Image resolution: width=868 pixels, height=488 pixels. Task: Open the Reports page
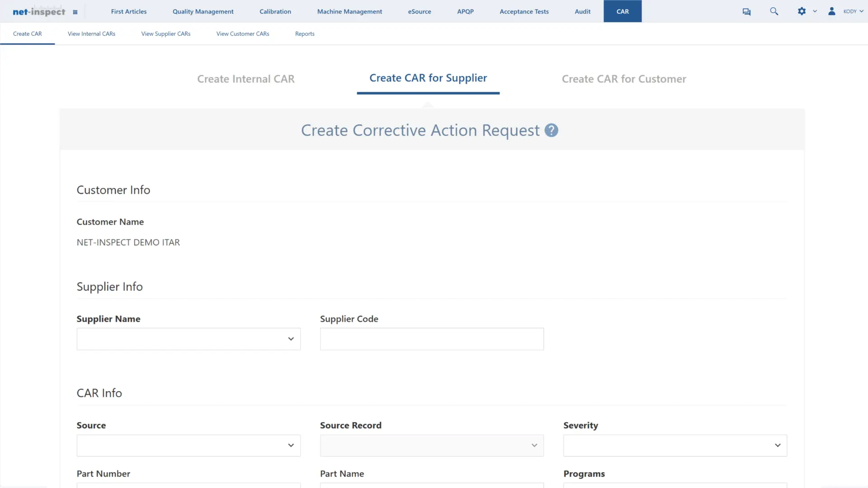(x=304, y=33)
